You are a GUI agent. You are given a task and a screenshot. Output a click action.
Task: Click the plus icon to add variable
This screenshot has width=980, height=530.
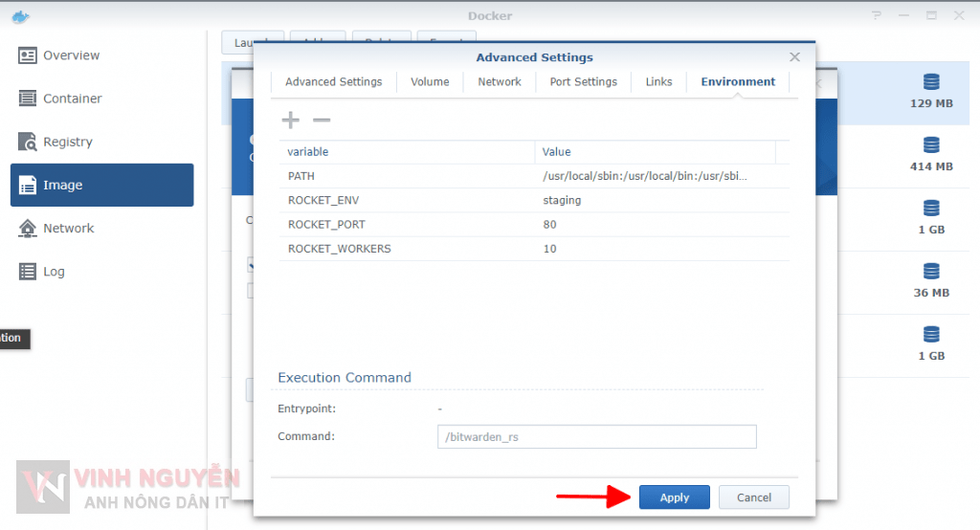coord(290,120)
